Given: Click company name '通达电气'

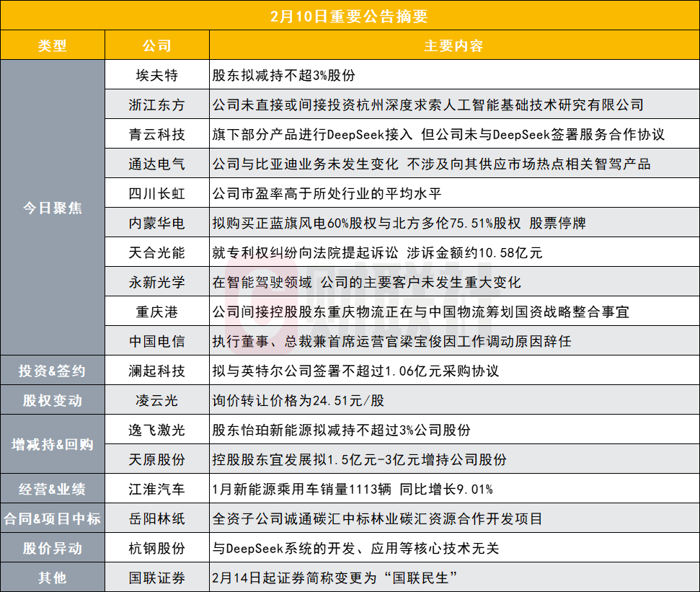Looking at the screenshot, I should click(x=156, y=164).
